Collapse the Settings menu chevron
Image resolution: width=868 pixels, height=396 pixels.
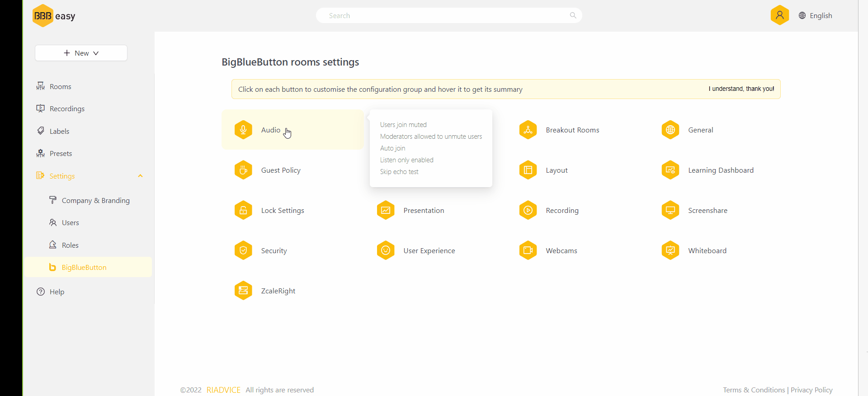(x=140, y=176)
